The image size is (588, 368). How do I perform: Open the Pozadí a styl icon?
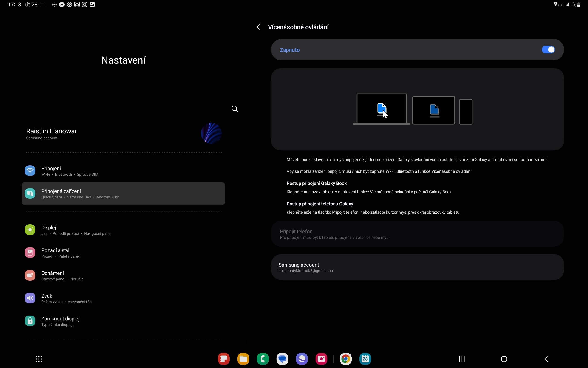30,253
